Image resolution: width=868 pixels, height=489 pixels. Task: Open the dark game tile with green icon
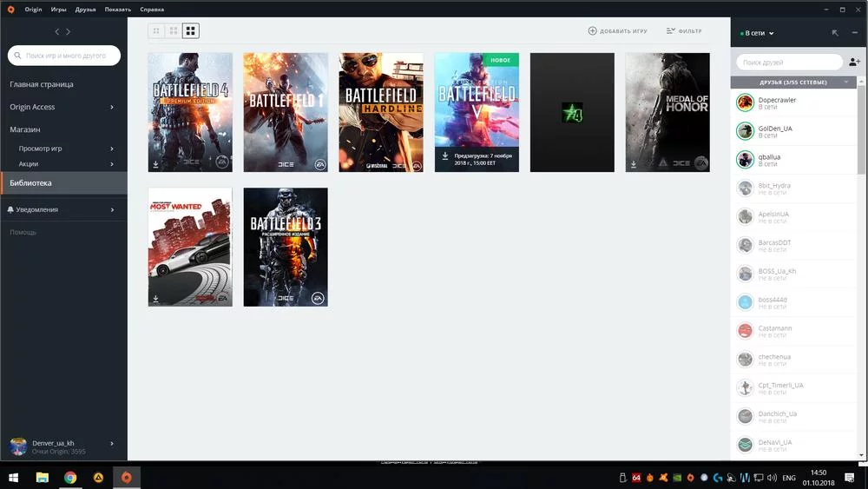pos(572,112)
